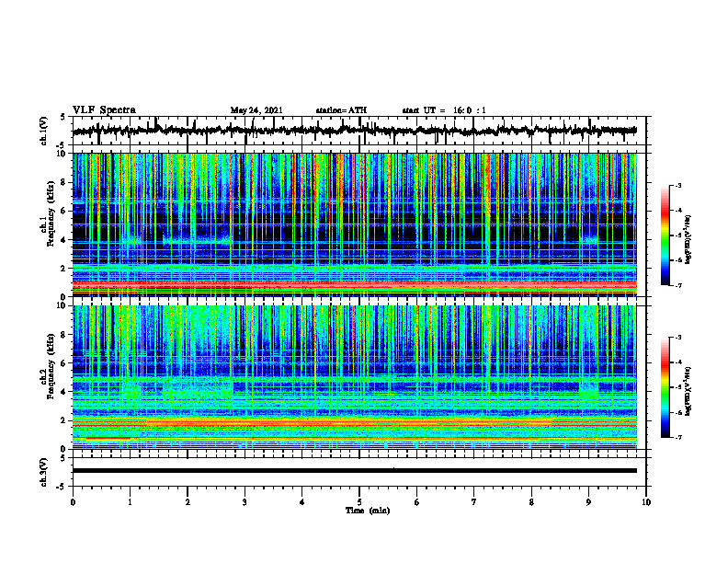Screen dimensions: 728x563
Task: Click the 'ch.3(V)' axis label
Action: [44, 472]
